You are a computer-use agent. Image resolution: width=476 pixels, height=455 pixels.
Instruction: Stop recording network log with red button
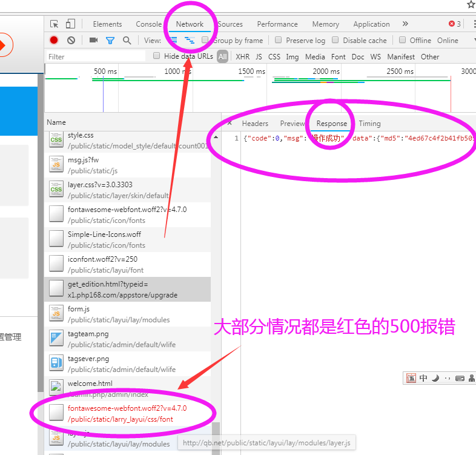(54, 41)
